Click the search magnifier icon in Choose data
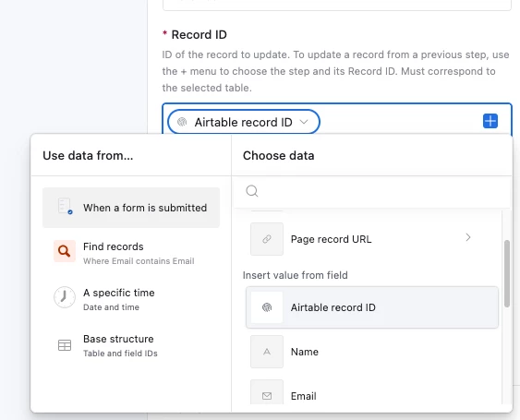 (252, 191)
